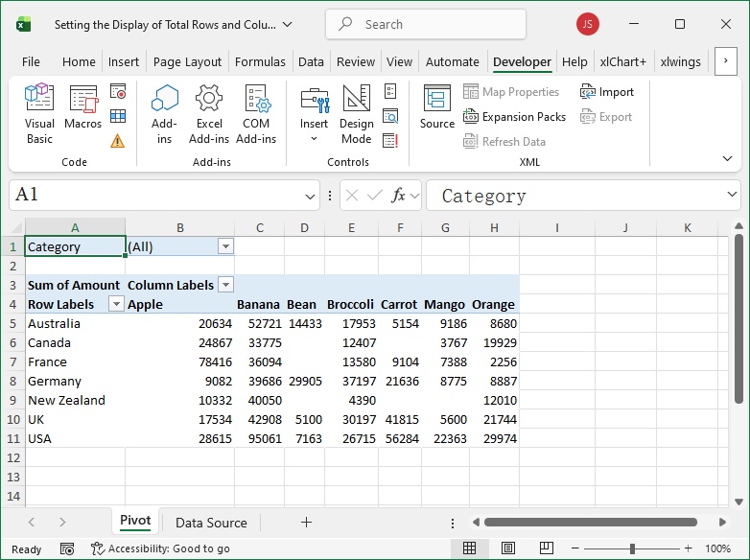Open the Visual Basic editor
Image resolution: width=750 pixels, height=560 pixels.
point(39,114)
